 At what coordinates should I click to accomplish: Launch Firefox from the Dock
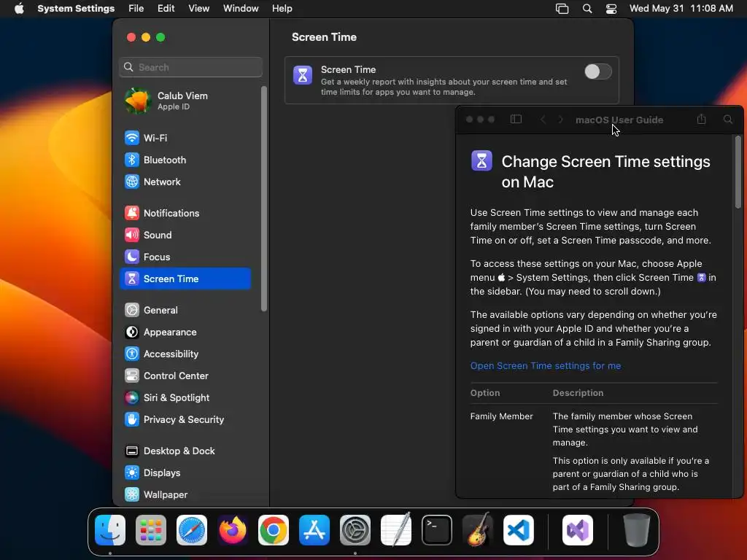233,530
